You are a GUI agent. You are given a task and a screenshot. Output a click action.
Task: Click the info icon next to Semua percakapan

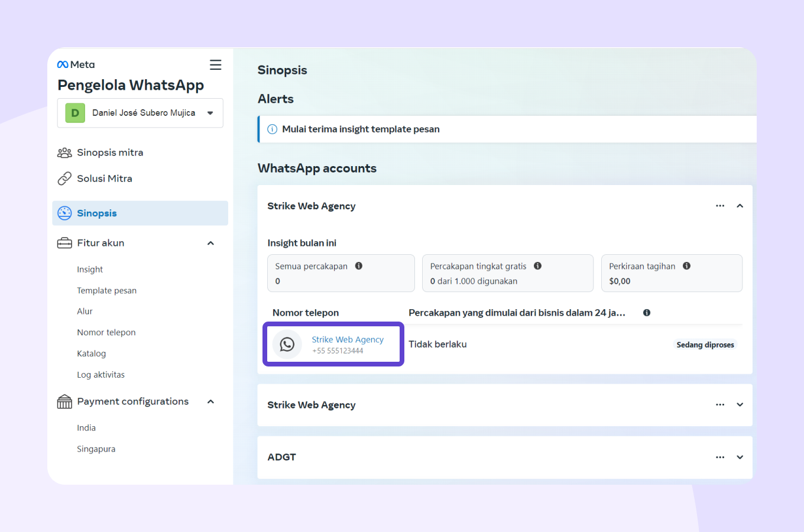pos(359,266)
